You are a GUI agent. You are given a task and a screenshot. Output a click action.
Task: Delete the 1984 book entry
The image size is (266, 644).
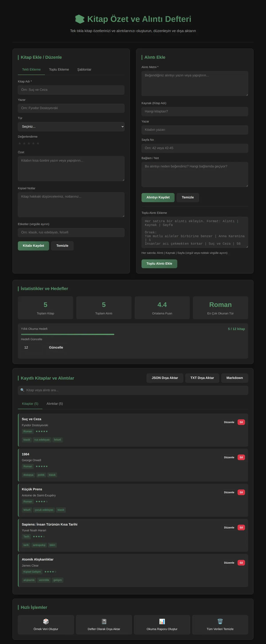pos(241,457)
